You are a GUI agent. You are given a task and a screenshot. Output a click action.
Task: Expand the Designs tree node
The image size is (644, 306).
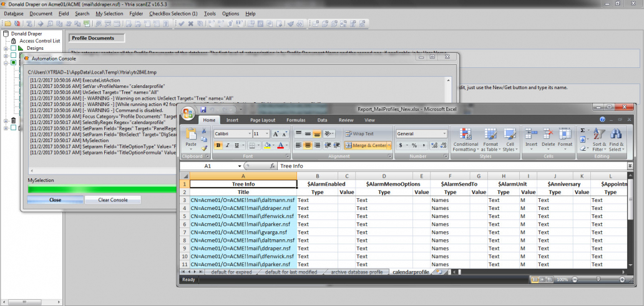click(6, 49)
